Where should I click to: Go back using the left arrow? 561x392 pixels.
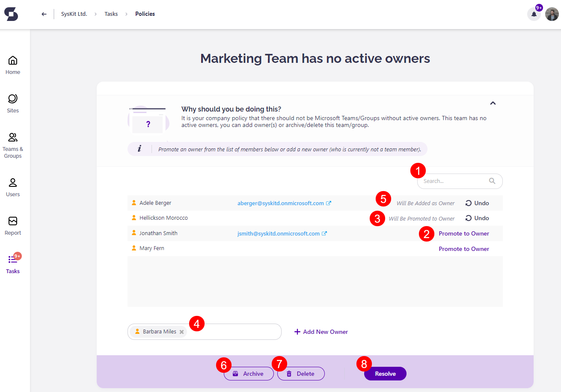(44, 14)
